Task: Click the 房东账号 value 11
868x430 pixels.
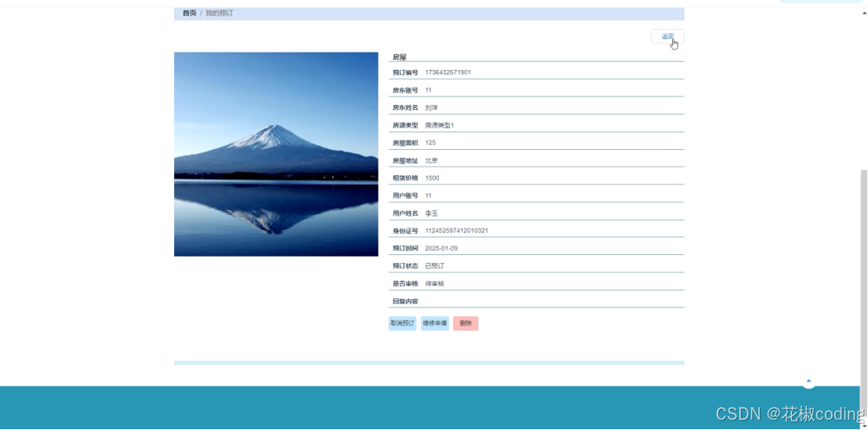Action: [x=428, y=90]
